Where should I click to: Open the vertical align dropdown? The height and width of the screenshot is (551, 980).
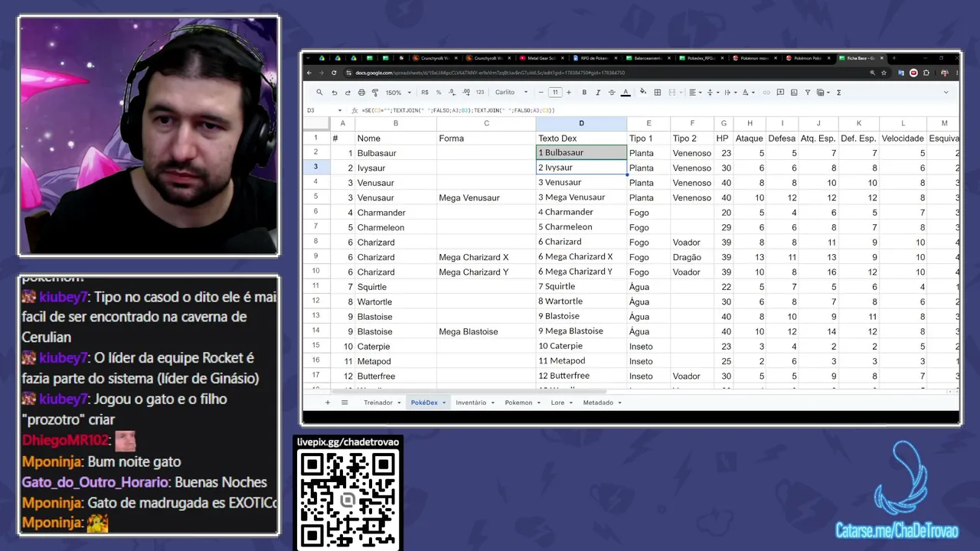712,93
